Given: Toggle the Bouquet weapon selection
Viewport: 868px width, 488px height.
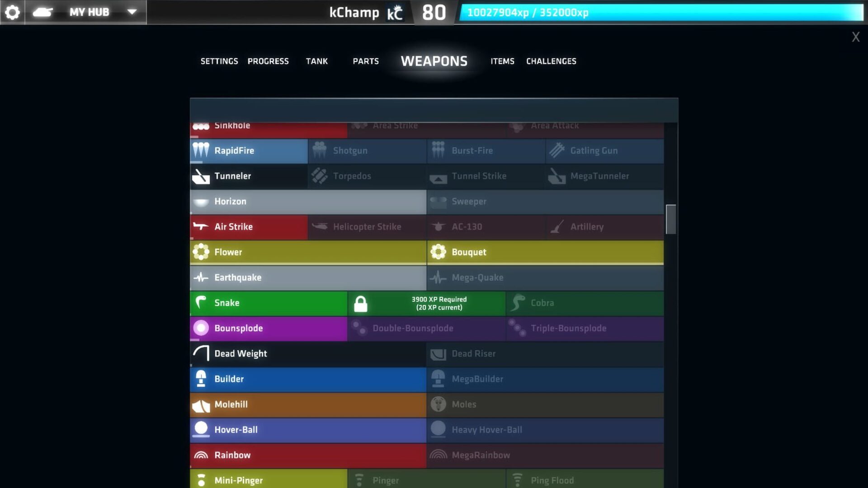Looking at the screenshot, I should point(544,251).
